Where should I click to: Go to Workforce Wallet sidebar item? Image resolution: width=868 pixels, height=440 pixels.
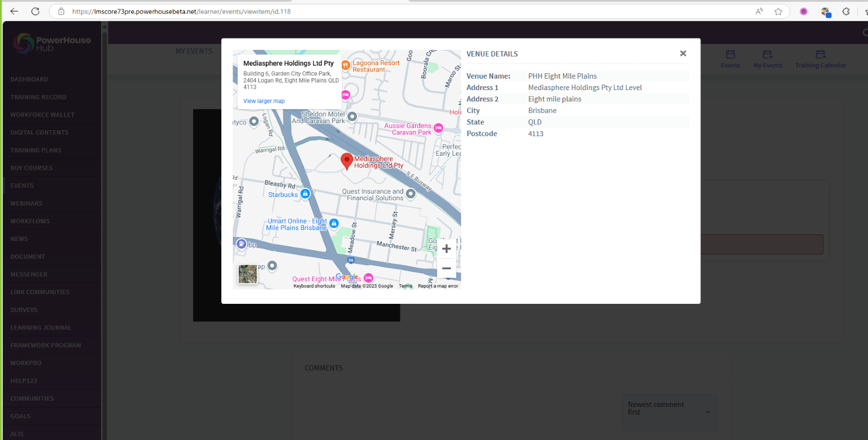coord(42,115)
